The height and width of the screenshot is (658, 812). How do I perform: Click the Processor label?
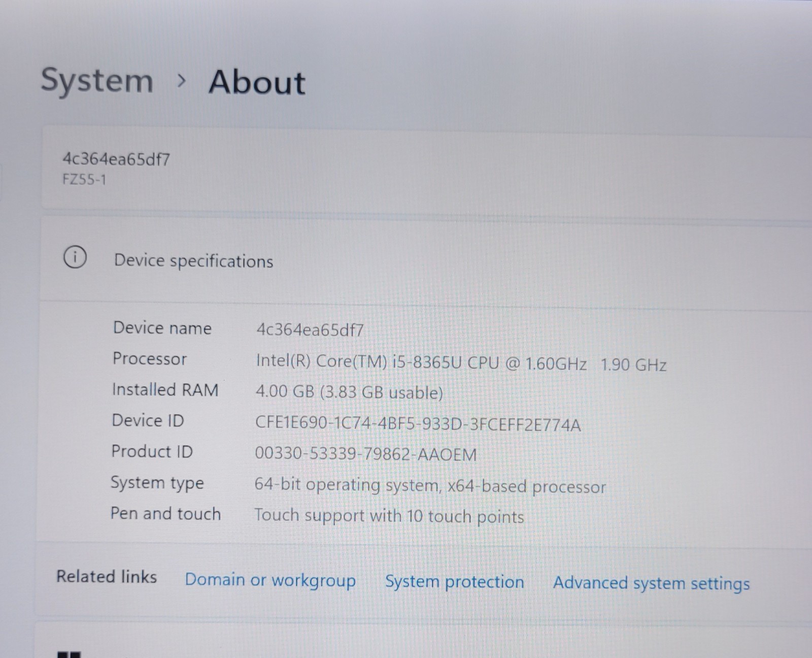pyautogui.click(x=150, y=359)
